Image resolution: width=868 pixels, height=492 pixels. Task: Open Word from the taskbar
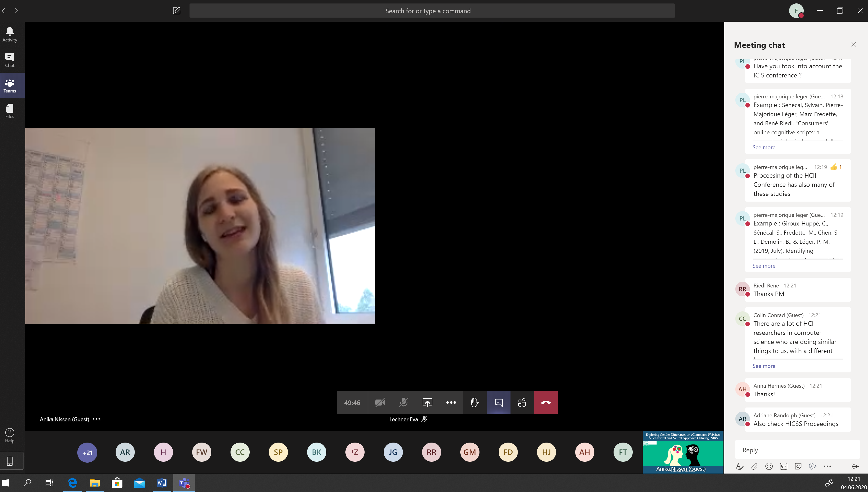(x=162, y=483)
